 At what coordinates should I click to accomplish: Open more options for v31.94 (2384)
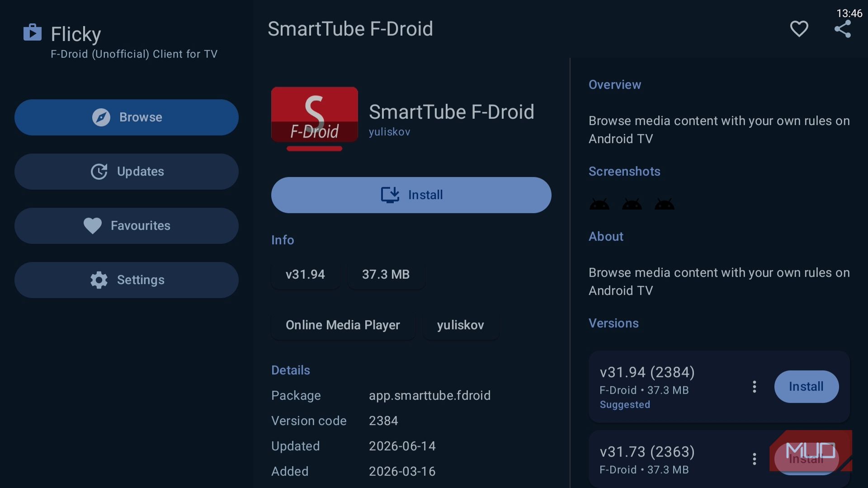coord(754,387)
